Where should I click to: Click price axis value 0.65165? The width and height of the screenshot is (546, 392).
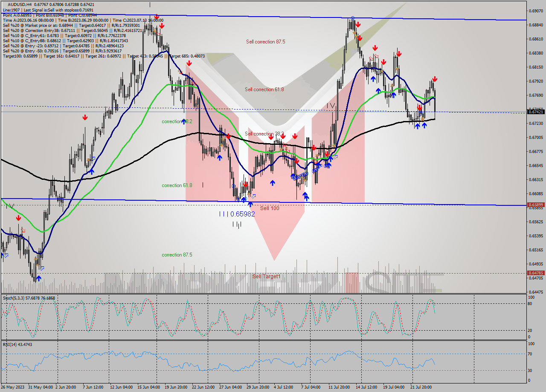[536, 250]
